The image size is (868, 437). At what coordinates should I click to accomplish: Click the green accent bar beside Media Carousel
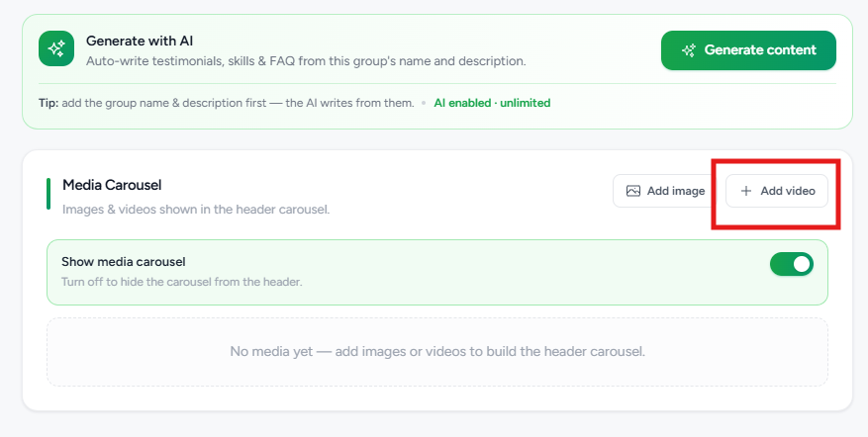(48, 194)
